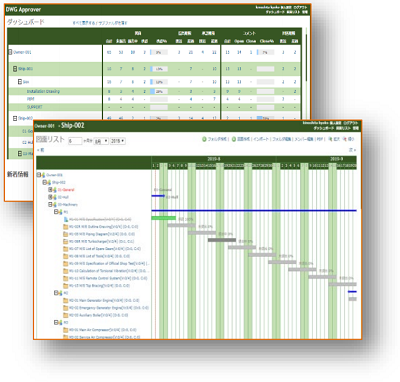Image resolution: width=400 pixels, height=382 pixels.
Task: Click the short blue 02-Hull Gantt bar
Action: [x=158, y=196]
